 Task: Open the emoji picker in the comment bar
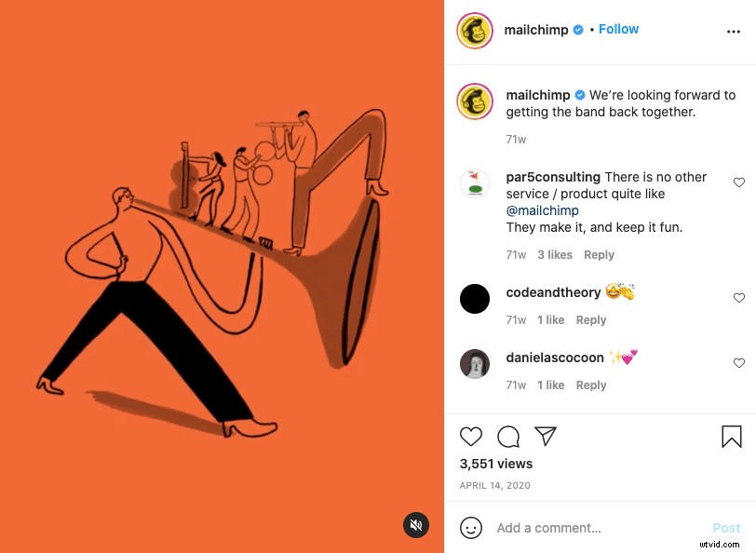(471, 528)
